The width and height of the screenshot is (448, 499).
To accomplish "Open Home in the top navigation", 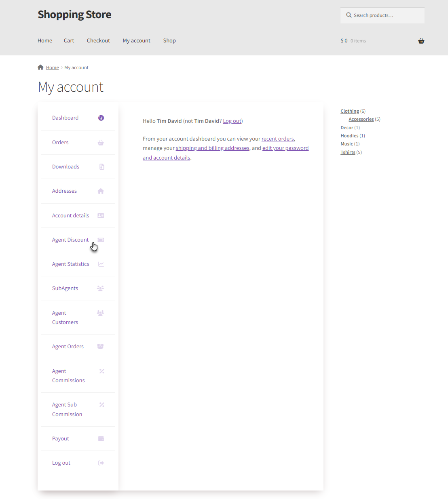I will point(45,41).
